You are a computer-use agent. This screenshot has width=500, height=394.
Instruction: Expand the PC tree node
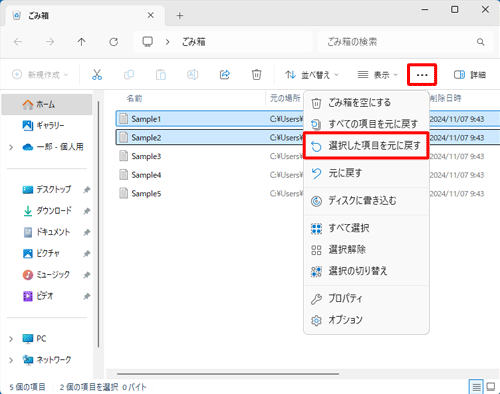click(x=11, y=339)
